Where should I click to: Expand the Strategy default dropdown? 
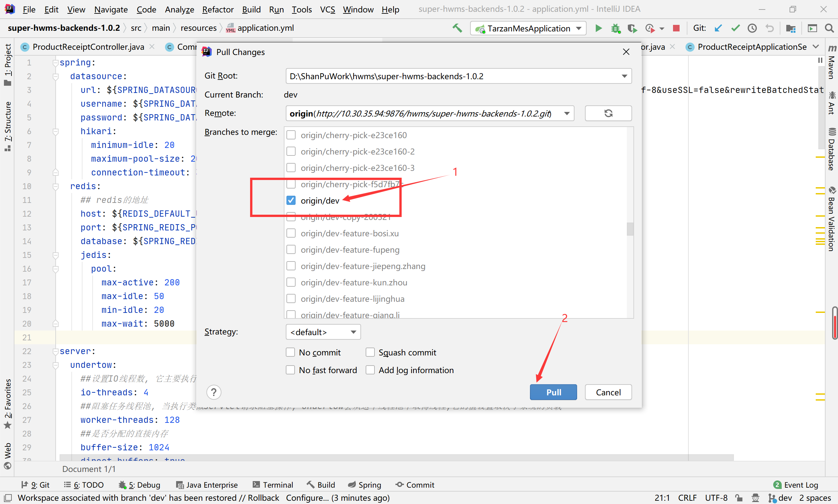[353, 332]
